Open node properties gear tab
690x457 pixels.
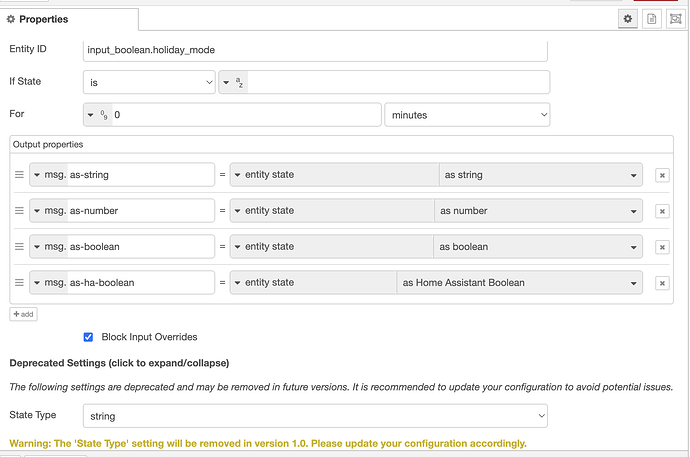click(x=628, y=19)
